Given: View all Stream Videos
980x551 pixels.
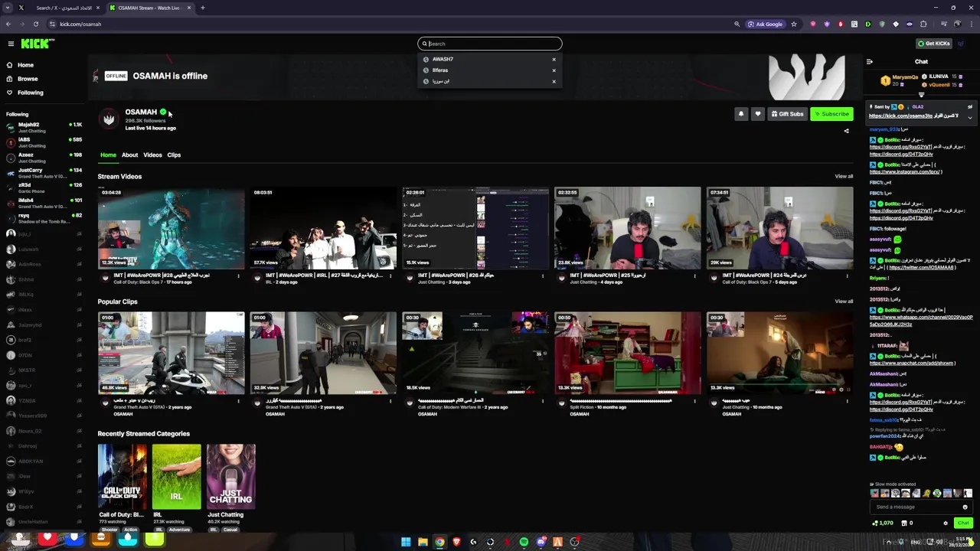Looking at the screenshot, I should (844, 177).
